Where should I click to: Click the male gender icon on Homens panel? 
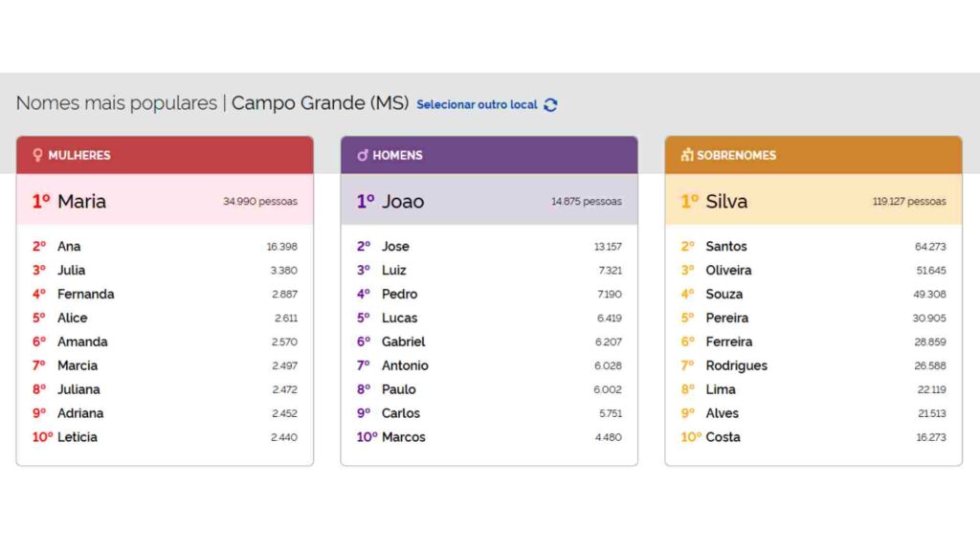coord(363,154)
